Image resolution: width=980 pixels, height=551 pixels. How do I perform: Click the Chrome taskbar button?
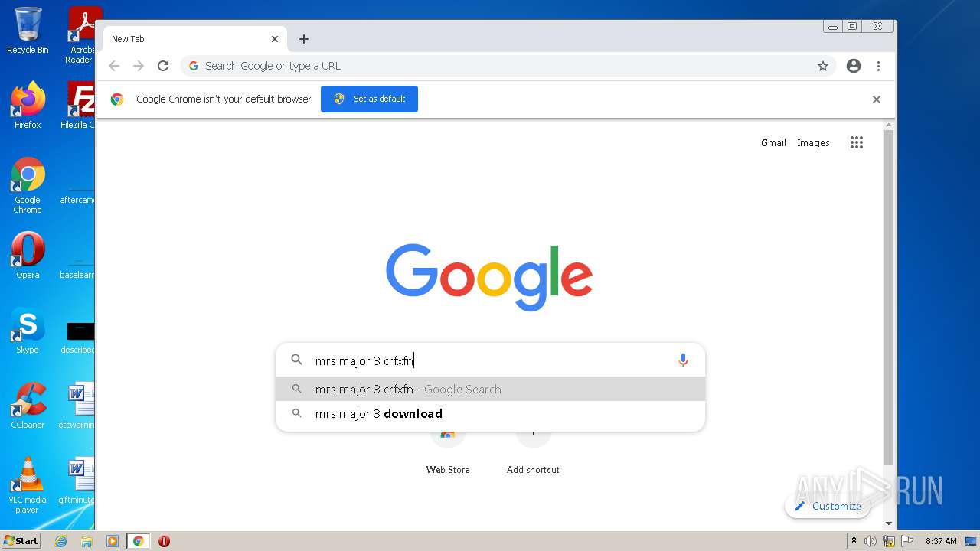(139, 541)
